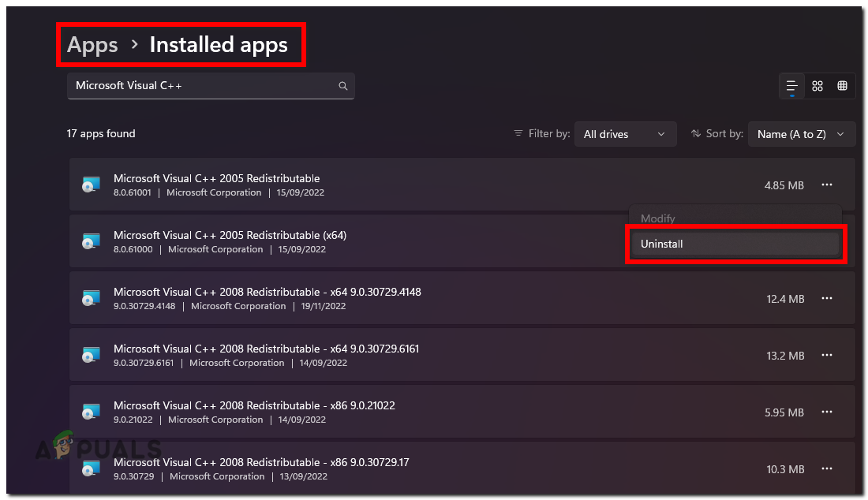Go back to Apps in breadcrumb
This screenshot has height=500, width=868.
pos(92,45)
